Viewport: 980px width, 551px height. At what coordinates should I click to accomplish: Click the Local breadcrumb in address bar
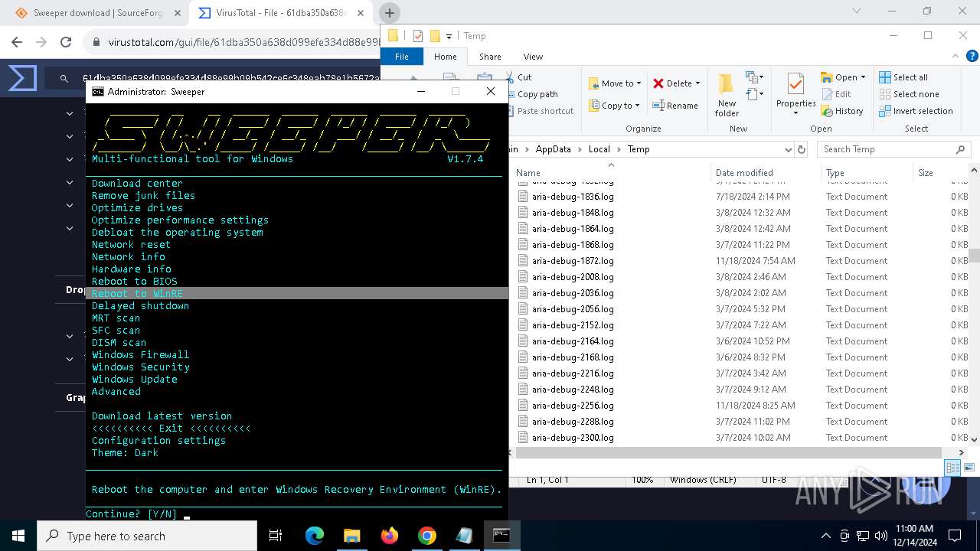coord(599,149)
